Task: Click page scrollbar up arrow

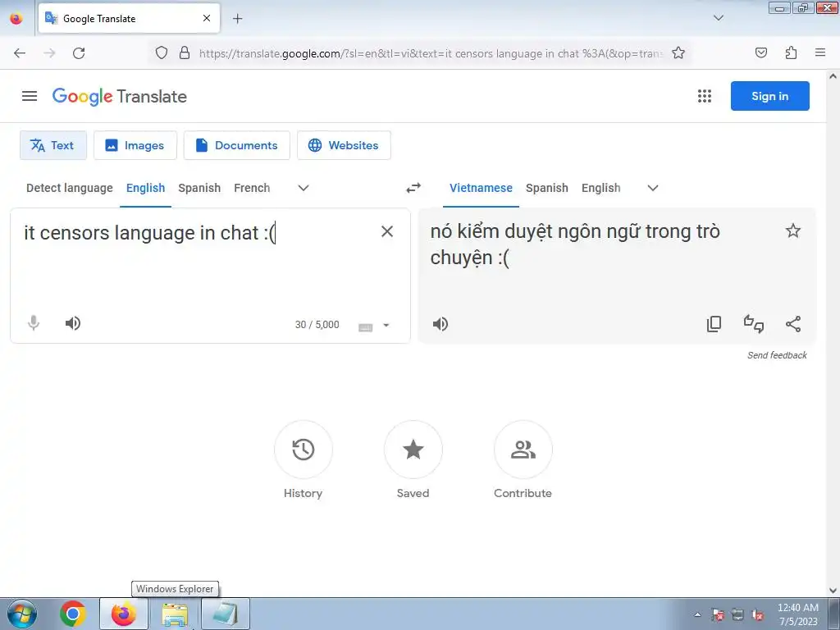Action: pyautogui.click(x=833, y=76)
